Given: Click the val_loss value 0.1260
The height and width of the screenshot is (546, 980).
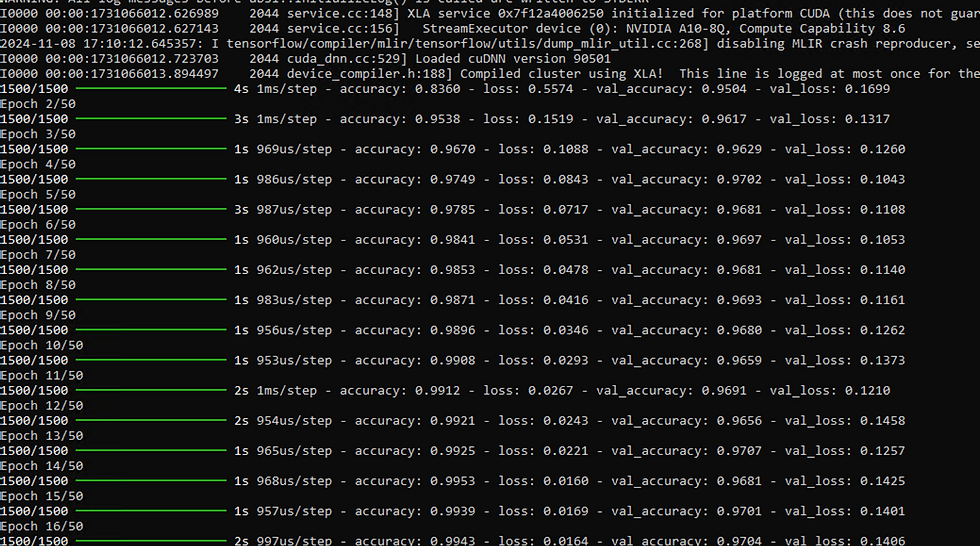Looking at the screenshot, I should tap(882, 149).
